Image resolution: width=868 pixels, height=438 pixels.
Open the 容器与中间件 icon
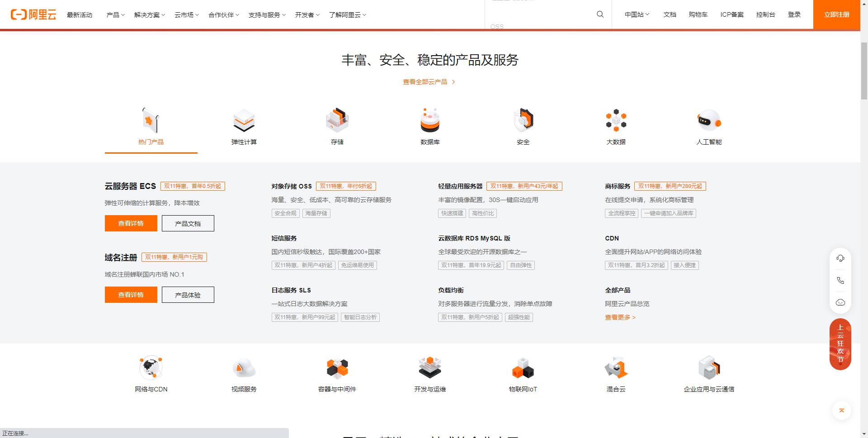[337, 367]
